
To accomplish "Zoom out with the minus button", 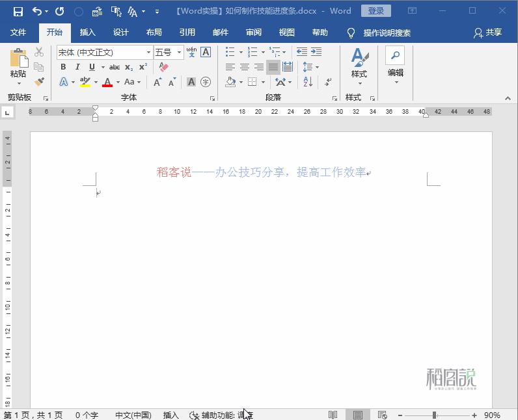I will pos(400,415).
